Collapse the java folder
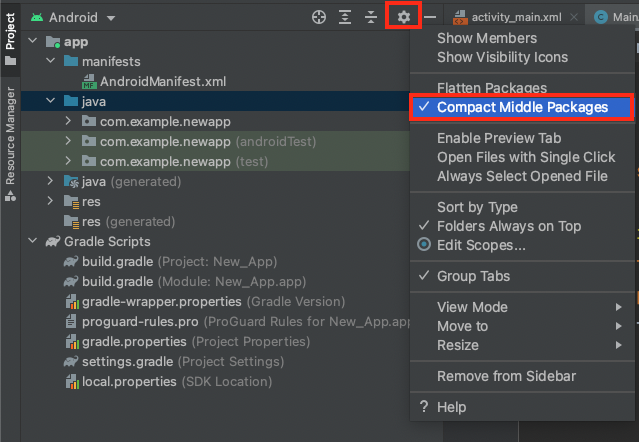Image resolution: width=639 pixels, height=442 pixels. [x=51, y=101]
